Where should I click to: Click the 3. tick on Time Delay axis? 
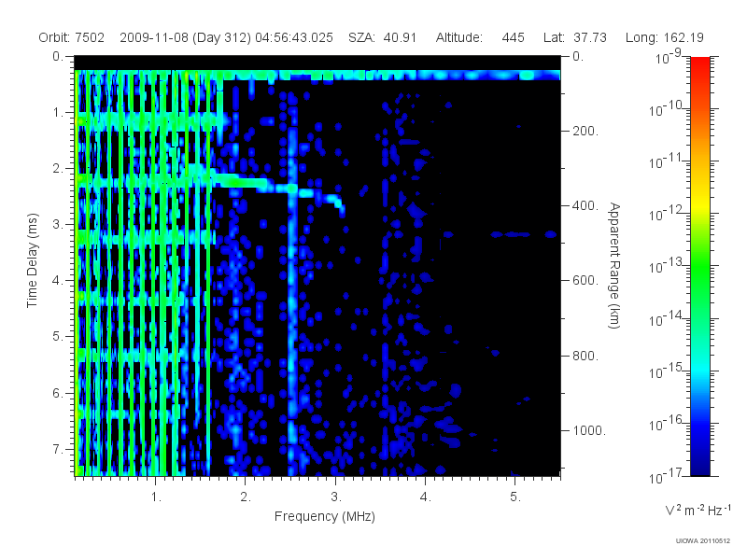click(x=58, y=225)
